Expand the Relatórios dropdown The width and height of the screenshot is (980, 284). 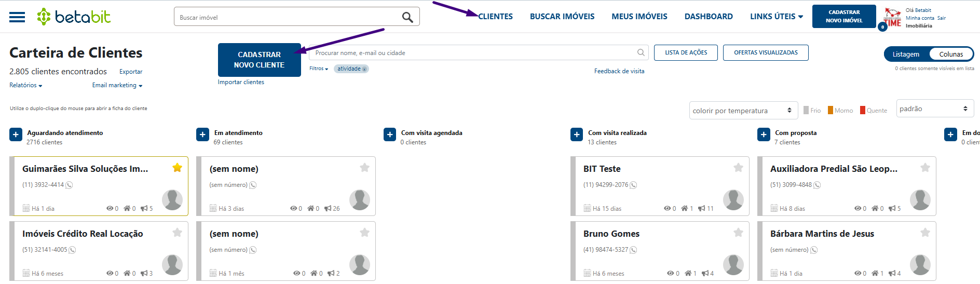pos(25,85)
